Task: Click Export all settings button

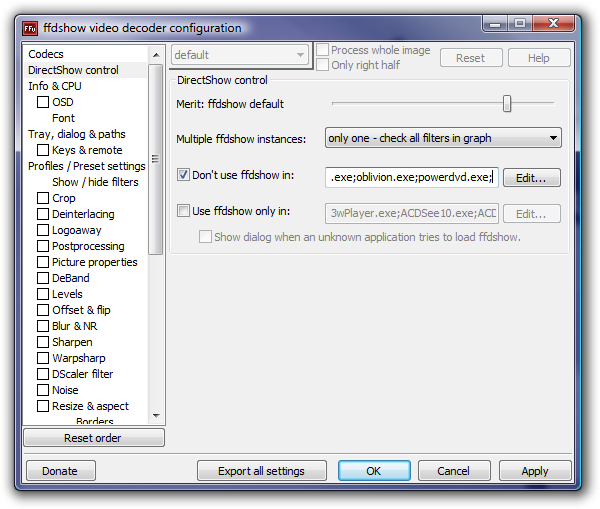Action: [260, 471]
